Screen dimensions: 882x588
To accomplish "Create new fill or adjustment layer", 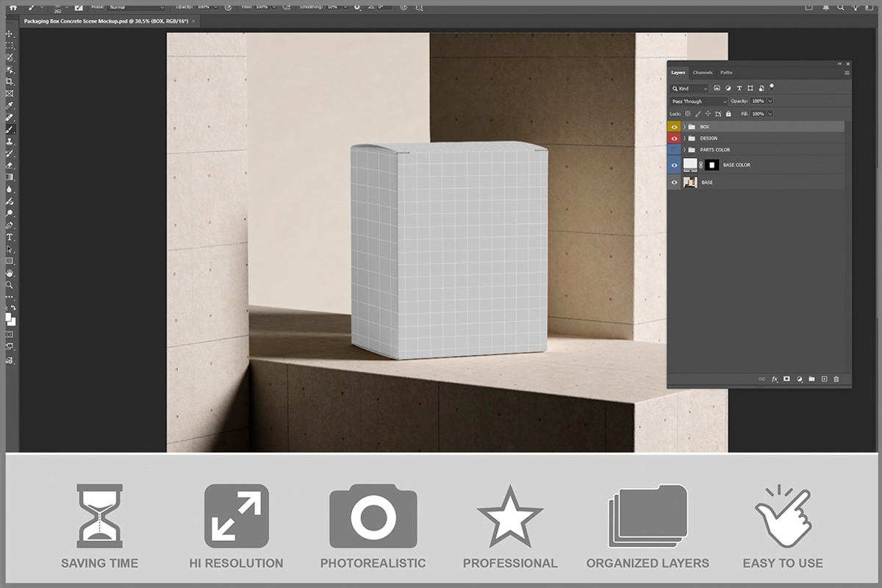I will pyautogui.click(x=800, y=379).
